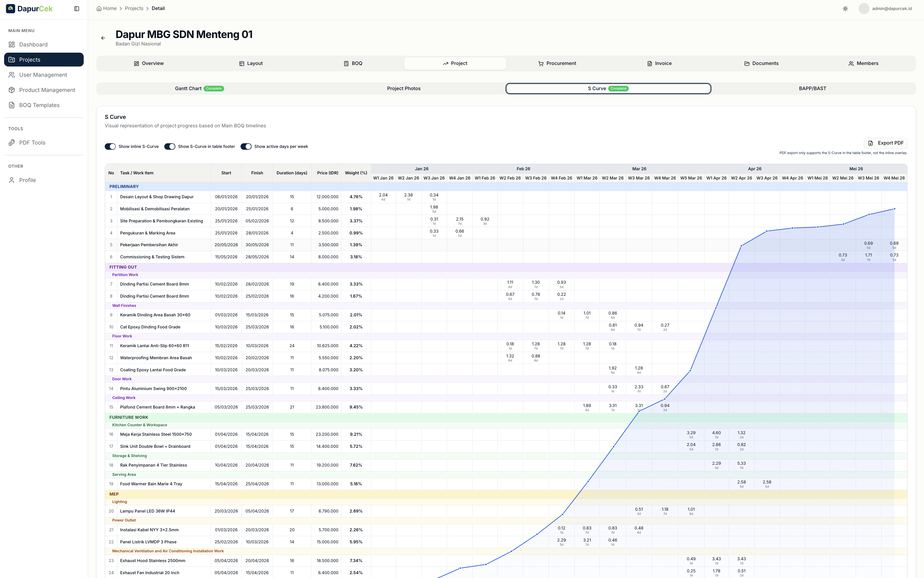The image size is (924, 578).
Task: Switch to the Invoice tab
Action: coord(659,63)
